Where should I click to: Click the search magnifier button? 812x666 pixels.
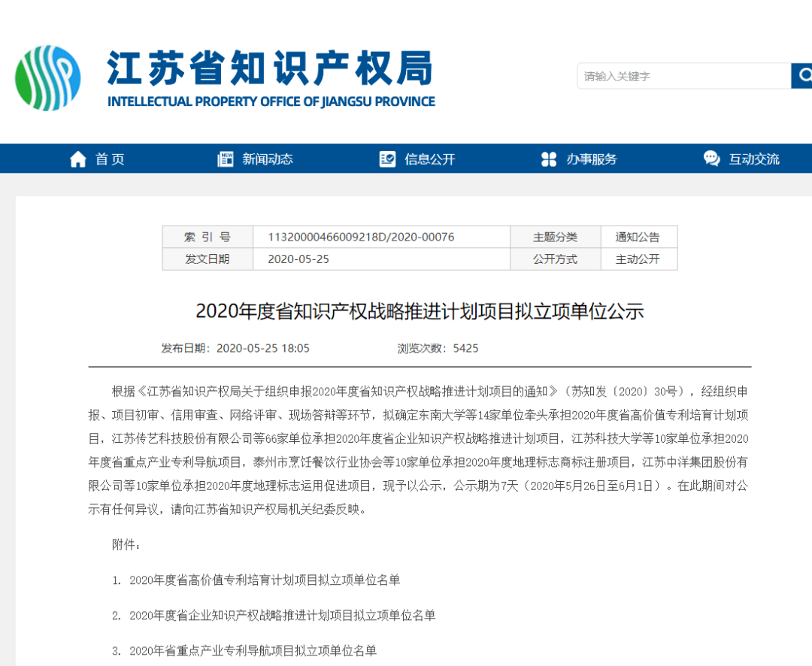click(802, 76)
